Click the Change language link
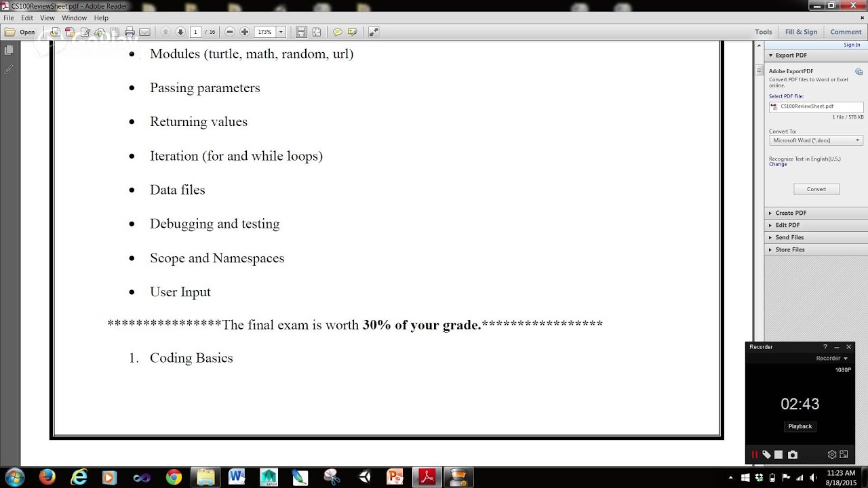This screenshot has width=868, height=488. [x=778, y=164]
